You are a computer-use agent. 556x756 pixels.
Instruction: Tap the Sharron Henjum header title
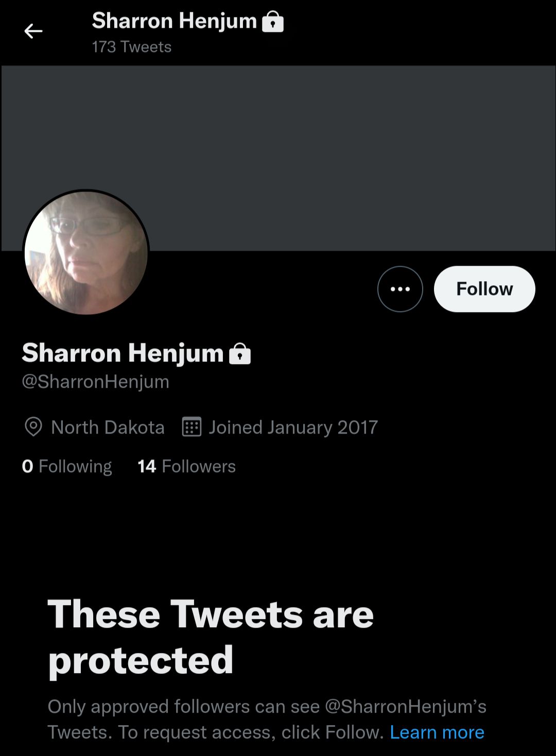[175, 22]
